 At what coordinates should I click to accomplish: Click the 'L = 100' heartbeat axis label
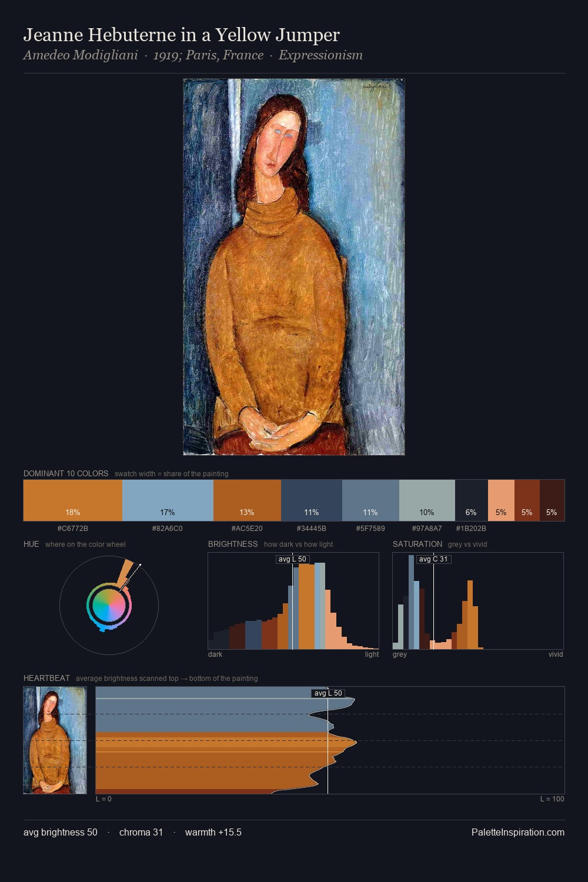point(552,799)
